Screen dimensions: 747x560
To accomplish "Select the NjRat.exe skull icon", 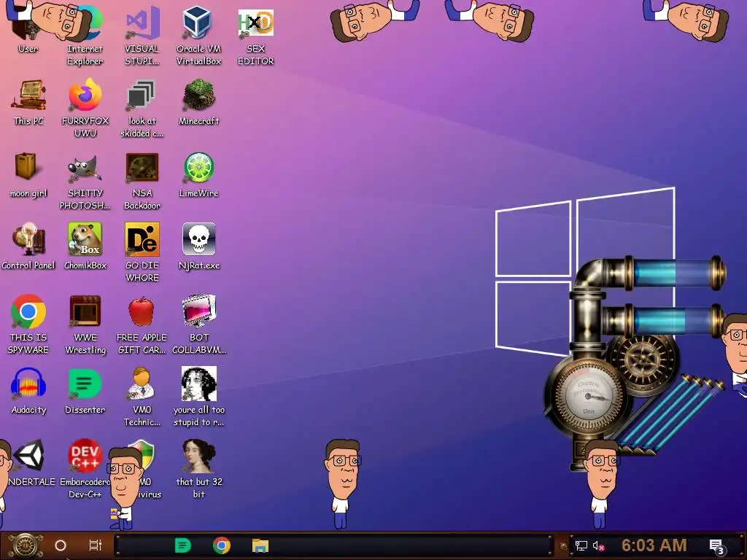I will click(x=199, y=246).
